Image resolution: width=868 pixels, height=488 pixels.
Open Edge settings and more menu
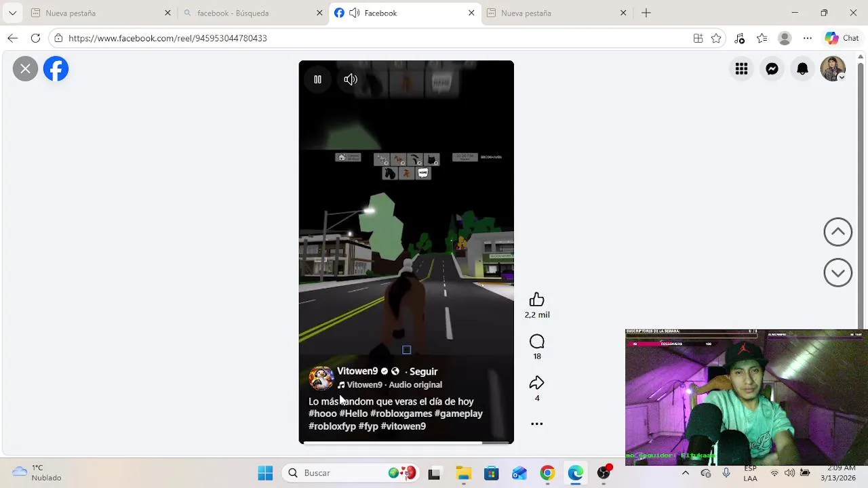807,38
